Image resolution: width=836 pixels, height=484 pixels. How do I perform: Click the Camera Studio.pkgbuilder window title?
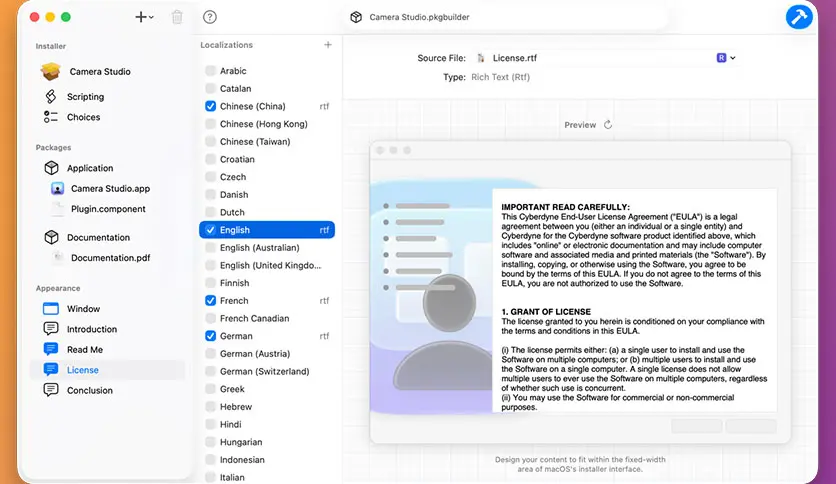[419, 17]
